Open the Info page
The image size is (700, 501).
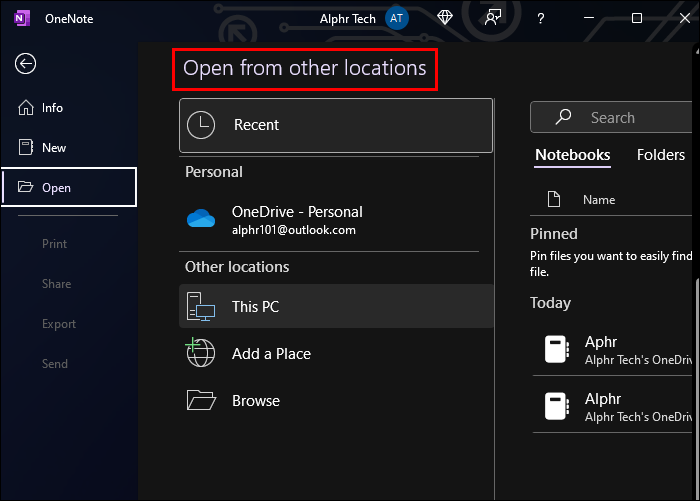(52, 108)
